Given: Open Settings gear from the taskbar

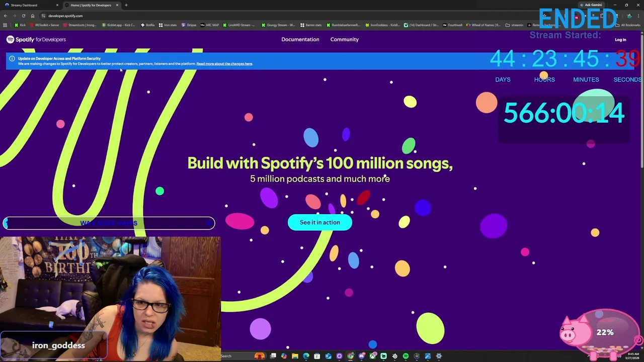Looking at the screenshot, I should pyautogui.click(x=439, y=356).
